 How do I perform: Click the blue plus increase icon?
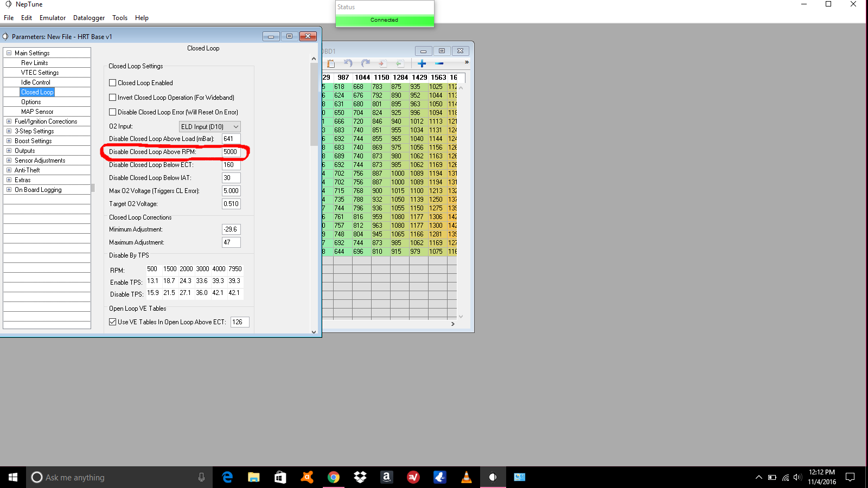tap(422, 63)
